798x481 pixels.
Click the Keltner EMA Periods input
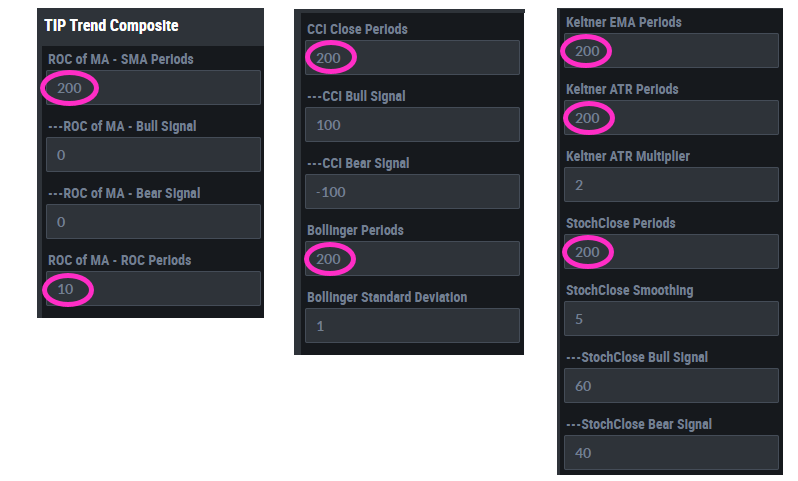670,51
